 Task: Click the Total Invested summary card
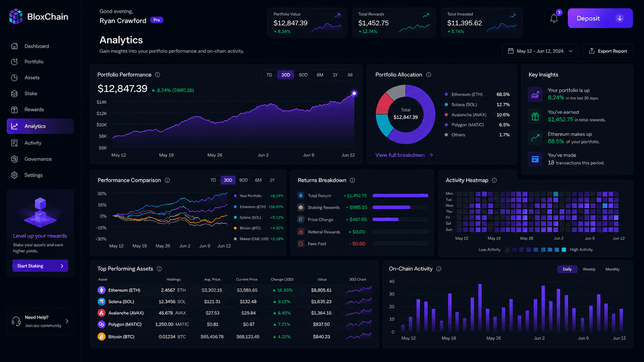[481, 23]
